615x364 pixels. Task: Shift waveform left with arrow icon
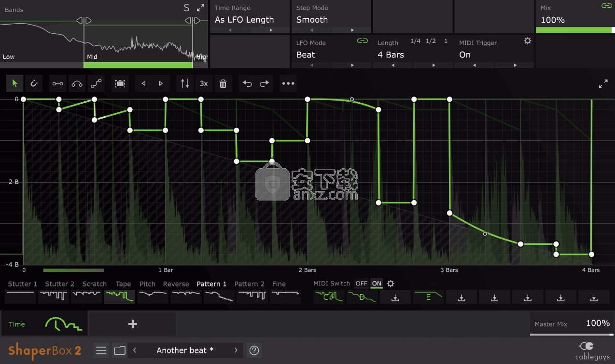point(143,83)
